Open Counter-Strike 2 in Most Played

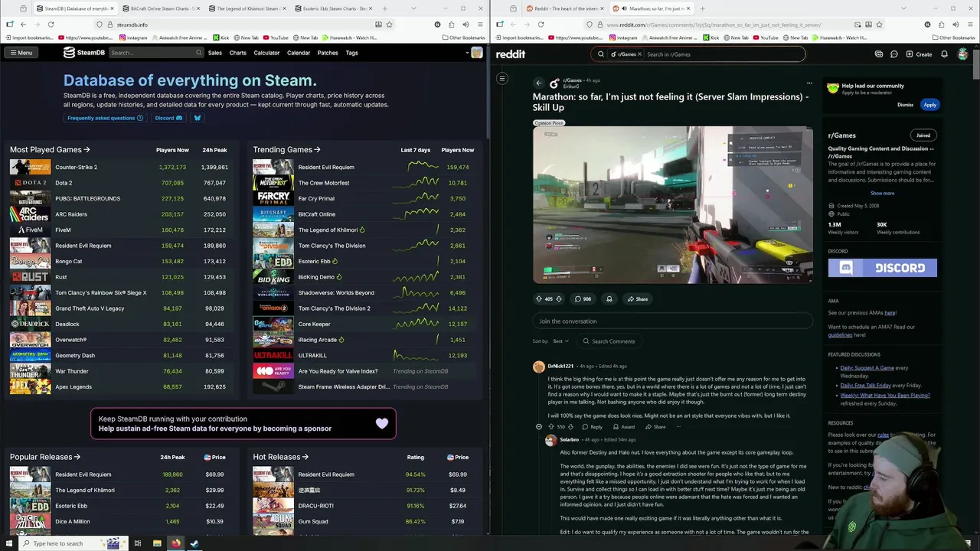[76, 167]
